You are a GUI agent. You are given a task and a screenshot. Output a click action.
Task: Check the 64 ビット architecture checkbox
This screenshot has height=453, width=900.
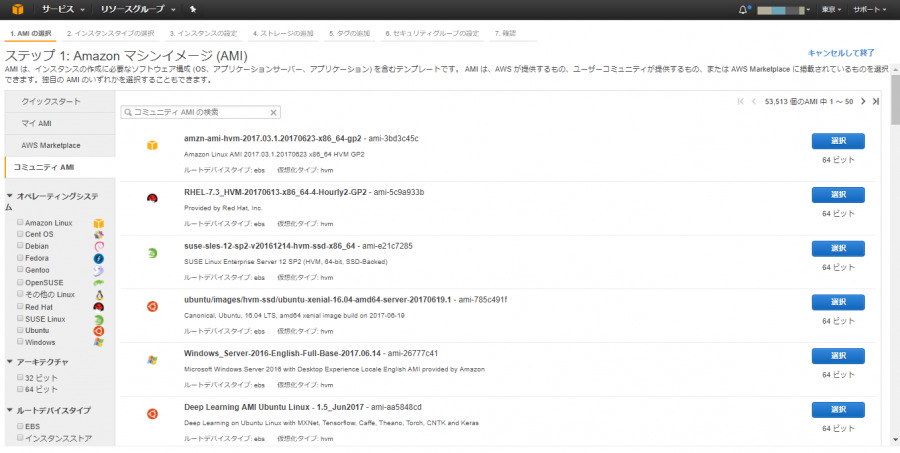20,389
